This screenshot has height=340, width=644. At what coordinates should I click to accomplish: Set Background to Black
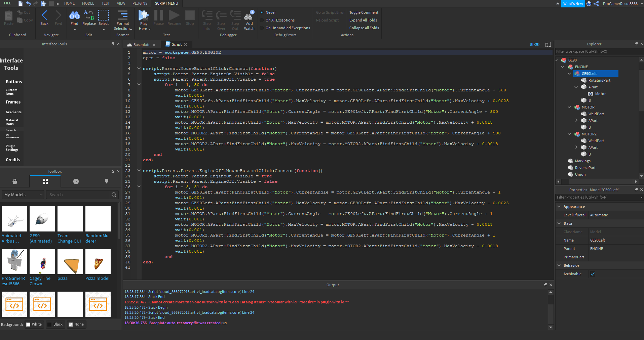[x=55, y=324]
